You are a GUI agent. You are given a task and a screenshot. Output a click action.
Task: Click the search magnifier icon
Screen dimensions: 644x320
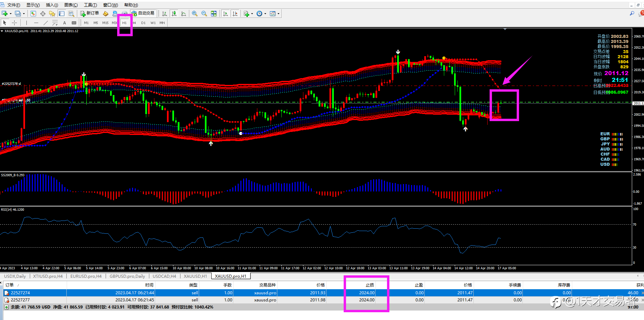(632, 14)
